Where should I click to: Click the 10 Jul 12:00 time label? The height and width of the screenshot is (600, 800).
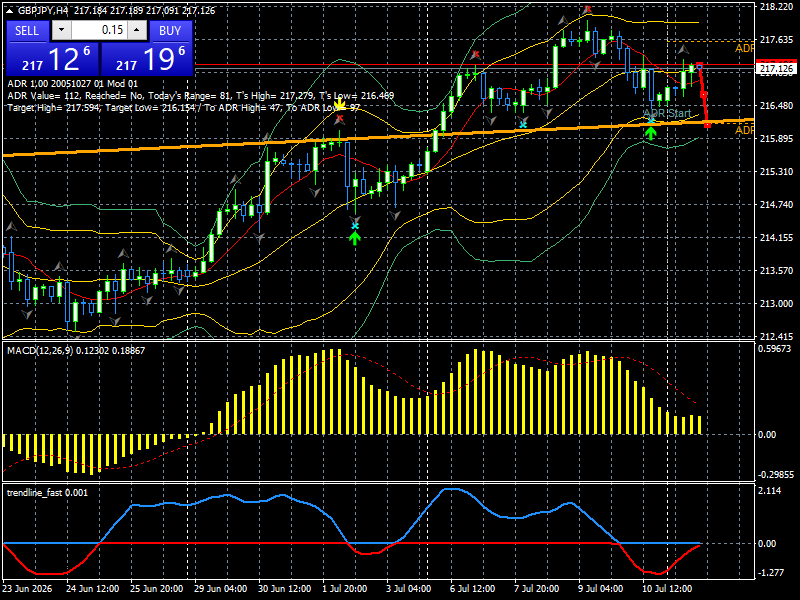click(667, 588)
